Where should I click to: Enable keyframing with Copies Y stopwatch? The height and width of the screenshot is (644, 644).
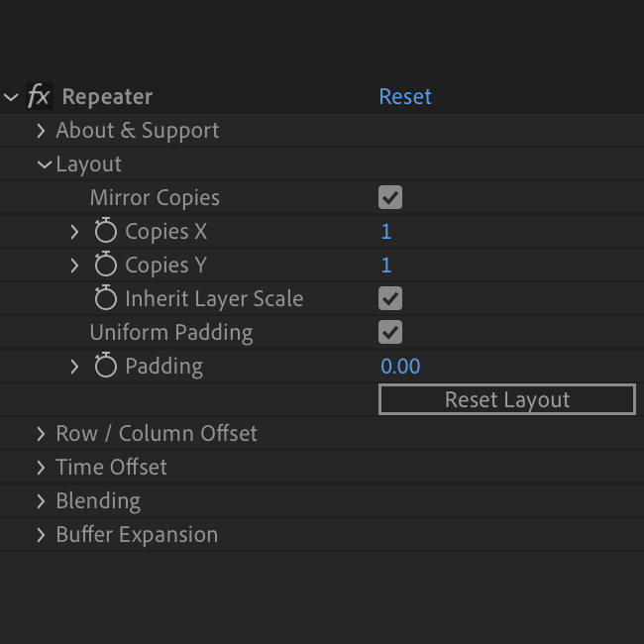click(x=106, y=266)
